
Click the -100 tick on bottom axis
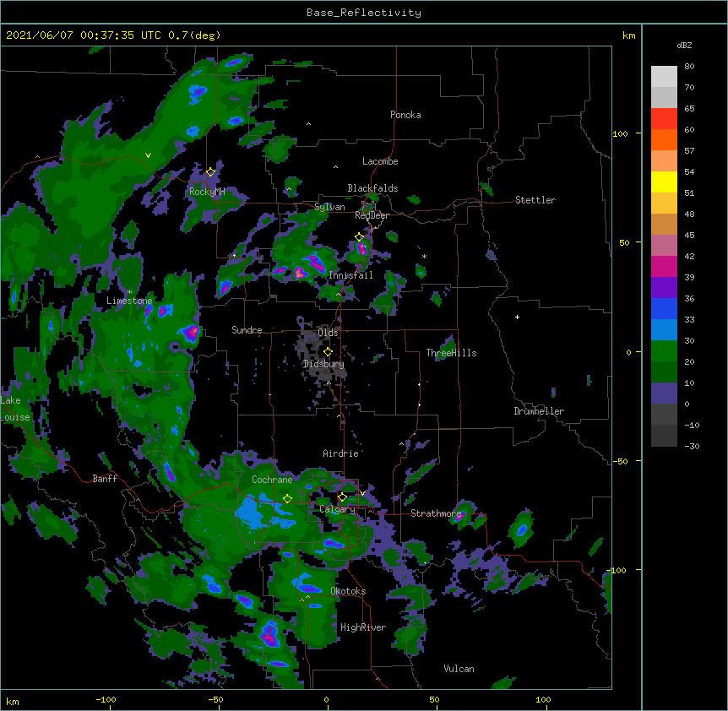coord(106,699)
